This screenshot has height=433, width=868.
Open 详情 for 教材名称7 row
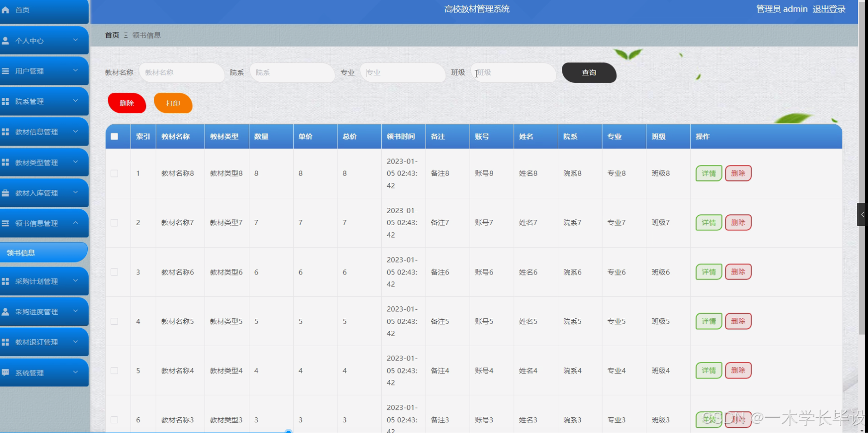pyautogui.click(x=709, y=223)
